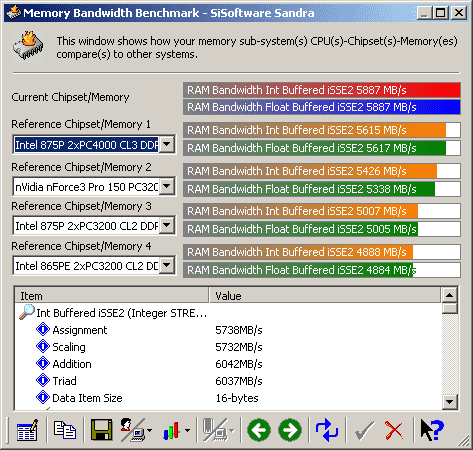Click the results list scroll down arrow

point(449,402)
